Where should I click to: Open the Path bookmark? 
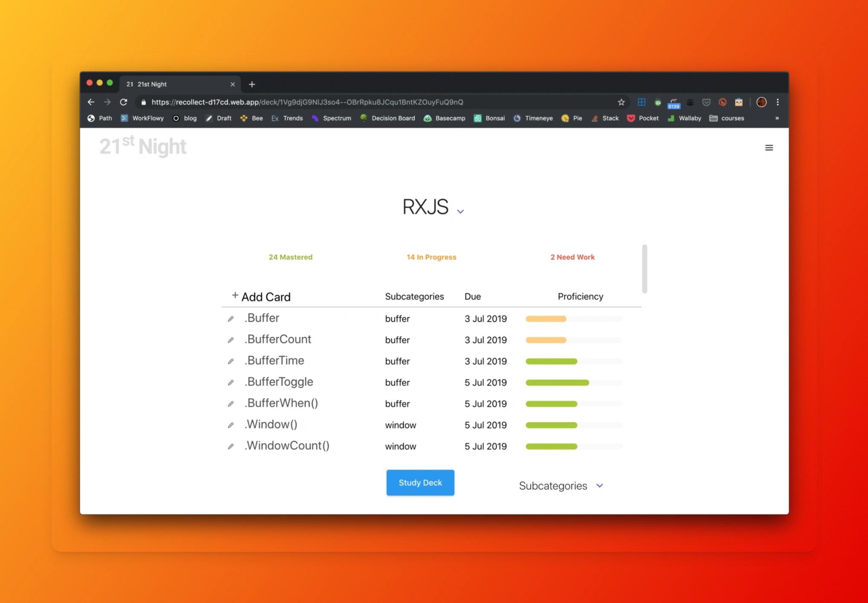(100, 118)
